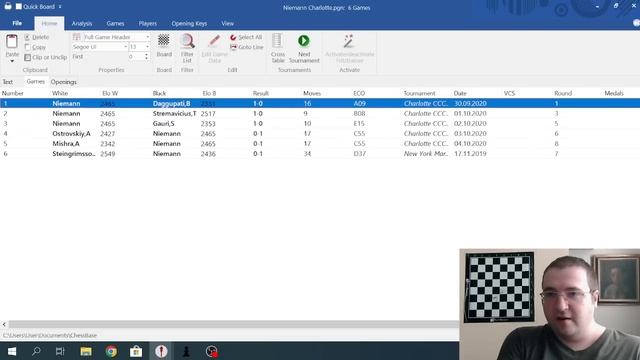Click the First value stepper arrows
Image resolution: width=640 pixels, height=360 pixels.
tap(146, 57)
